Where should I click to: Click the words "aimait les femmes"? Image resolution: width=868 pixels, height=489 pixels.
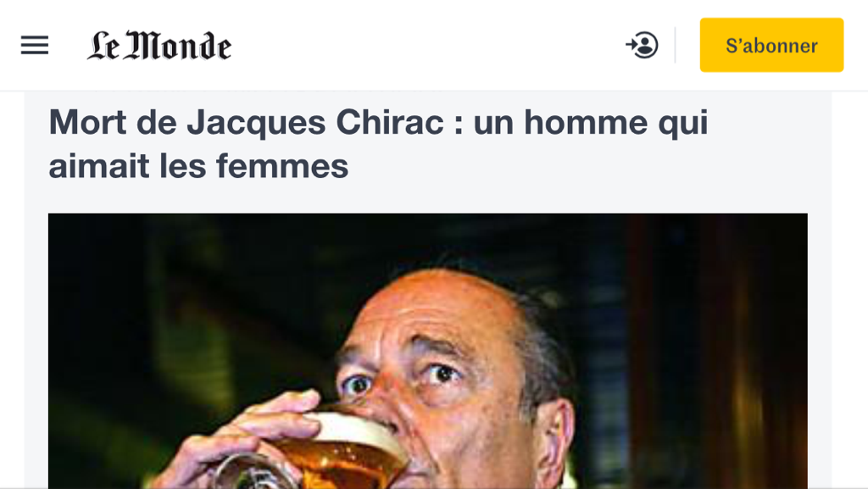coord(198,166)
